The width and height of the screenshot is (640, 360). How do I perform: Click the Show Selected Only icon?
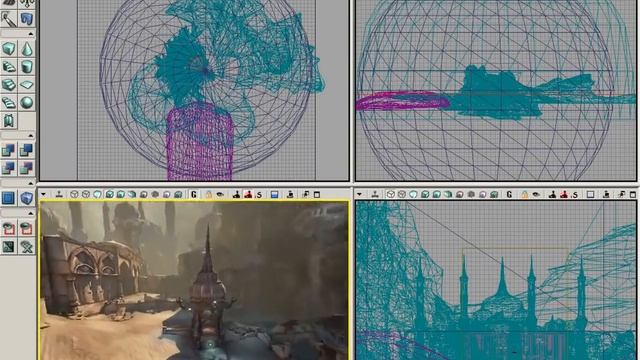coord(9,228)
